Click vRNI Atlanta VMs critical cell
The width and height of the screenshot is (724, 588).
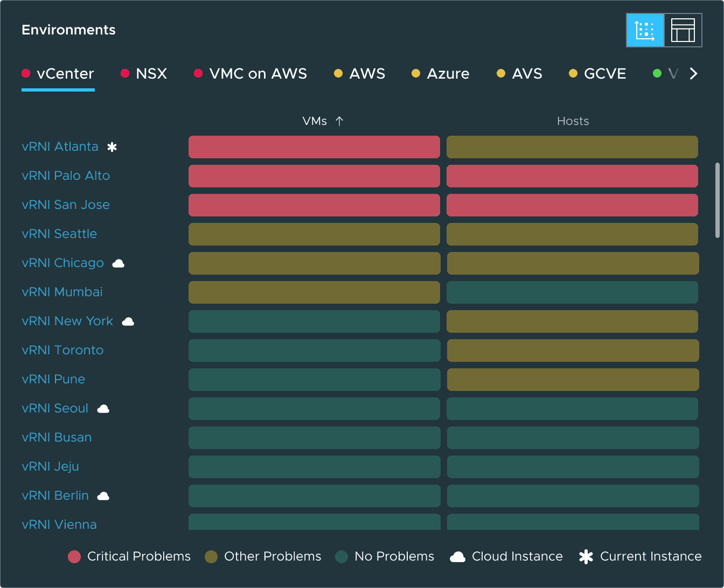(314, 147)
